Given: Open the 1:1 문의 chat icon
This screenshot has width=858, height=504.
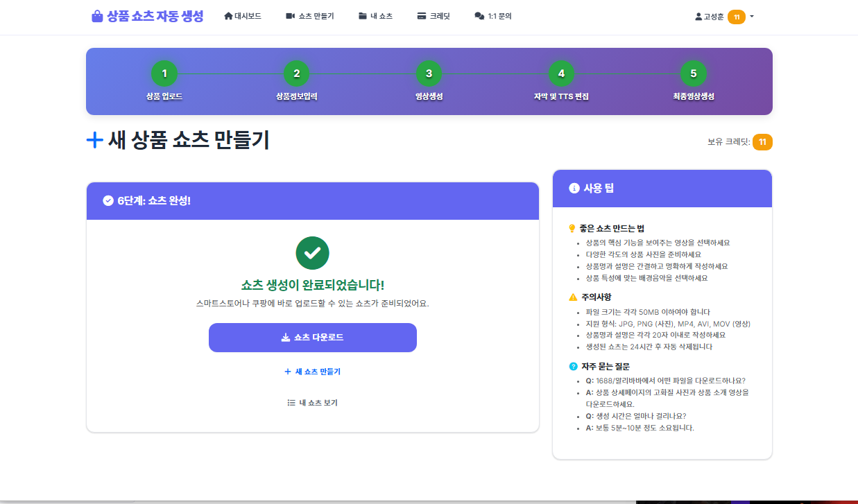Looking at the screenshot, I should tap(479, 16).
